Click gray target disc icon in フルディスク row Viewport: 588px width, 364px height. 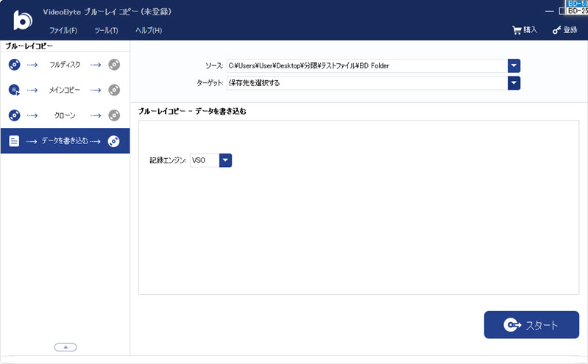click(x=114, y=65)
